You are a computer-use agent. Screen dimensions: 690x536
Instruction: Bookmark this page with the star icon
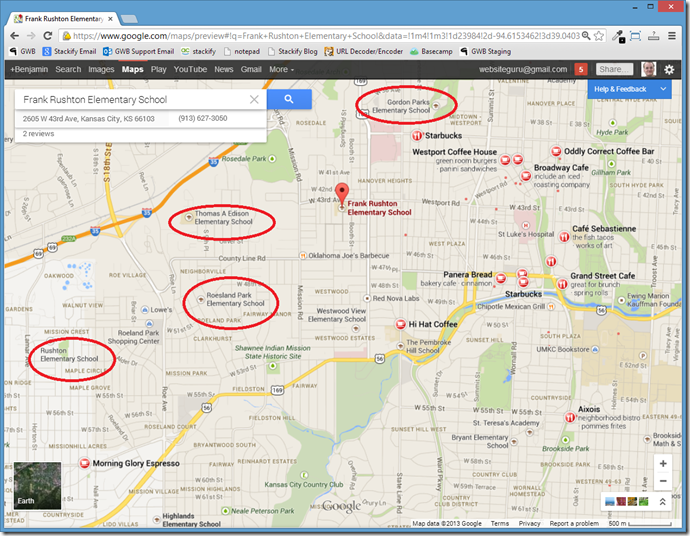pyautogui.click(x=598, y=36)
